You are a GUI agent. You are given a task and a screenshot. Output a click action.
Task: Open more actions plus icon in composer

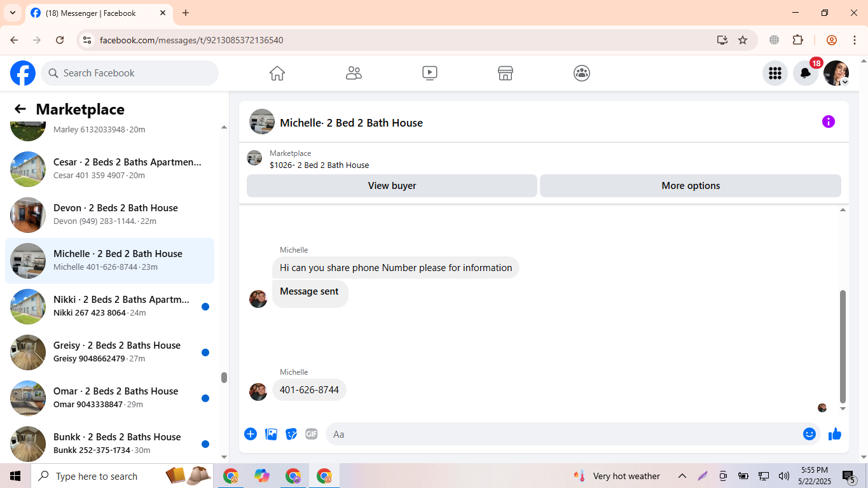click(x=251, y=434)
